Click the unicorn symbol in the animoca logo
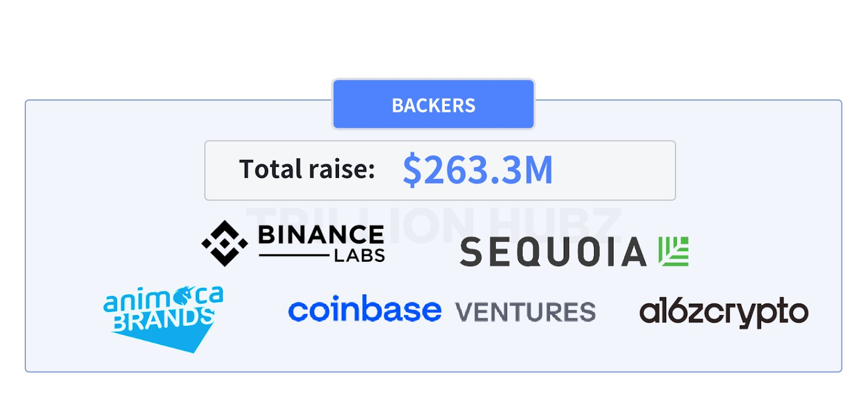The image size is (868, 398). click(x=184, y=296)
